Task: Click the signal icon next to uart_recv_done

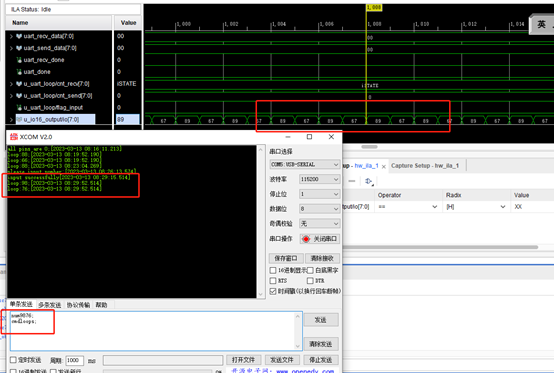Action: (19, 60)
